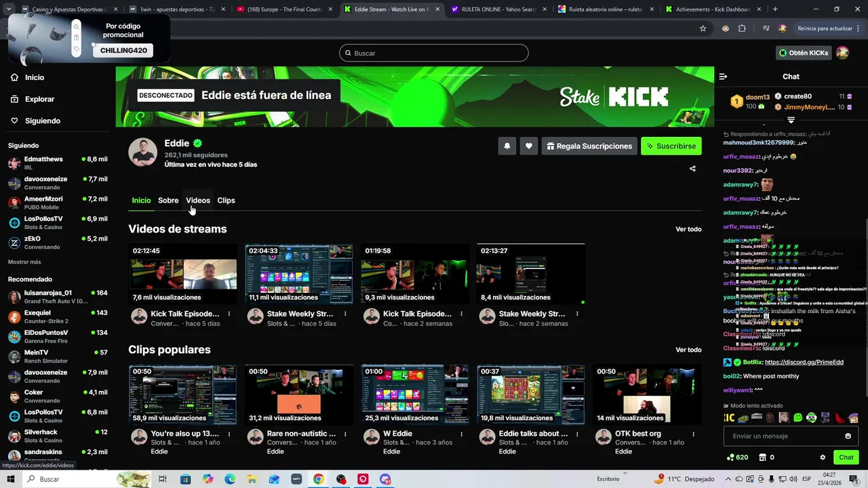The height and width of the screenshot is (488, 868).
Task: Click the green Chat send button
Action: tap(846, 457)
